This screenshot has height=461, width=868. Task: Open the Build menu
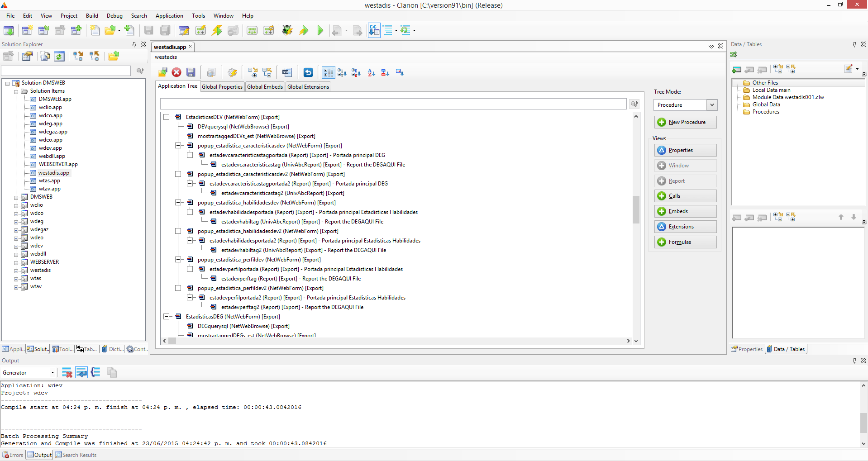(x=92, y=16)
